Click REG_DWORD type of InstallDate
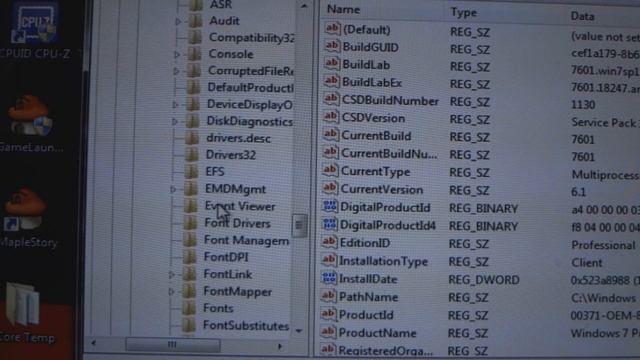This screenshot has width=640, height=360. pyautogui.click(x=484, y=280)
